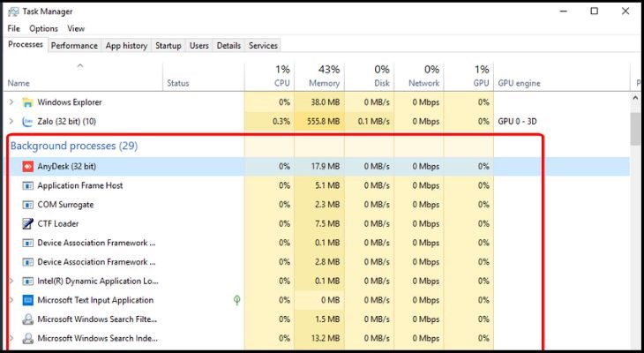Switch to the Startup tab
This screenshot has width=644, height=353.
point(168,46)
